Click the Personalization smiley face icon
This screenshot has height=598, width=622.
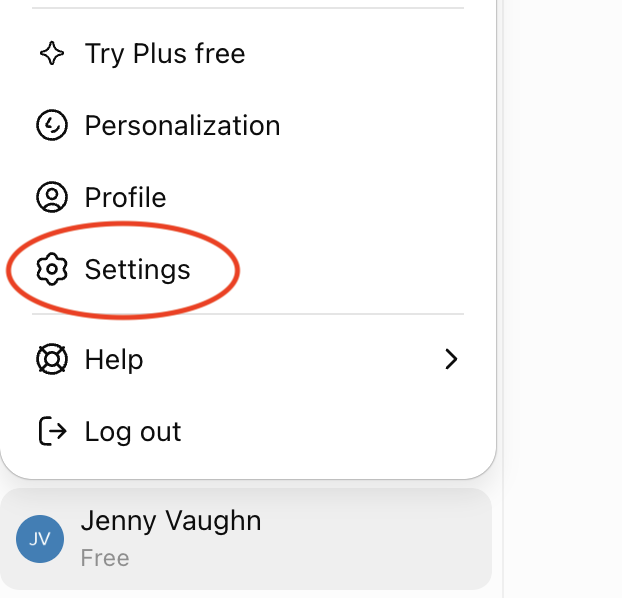pyautogui.click(x=52, y=125)
